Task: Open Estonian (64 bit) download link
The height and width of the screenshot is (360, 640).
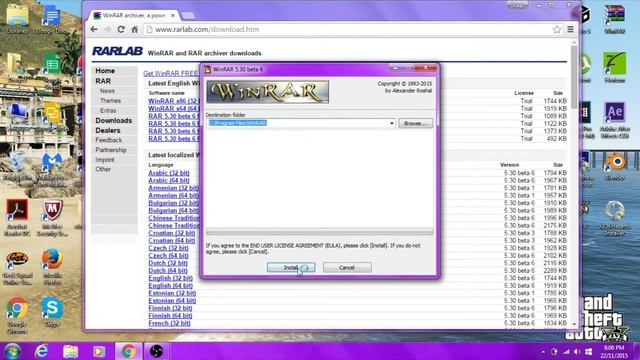Action: (172, 301)
